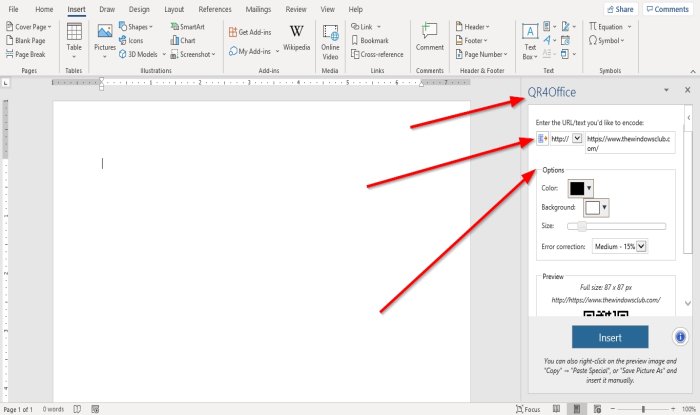Image resolution: width=700 pixels, height=415 pixels.
Task: Click the 100% zoom level
Action: 689,409
